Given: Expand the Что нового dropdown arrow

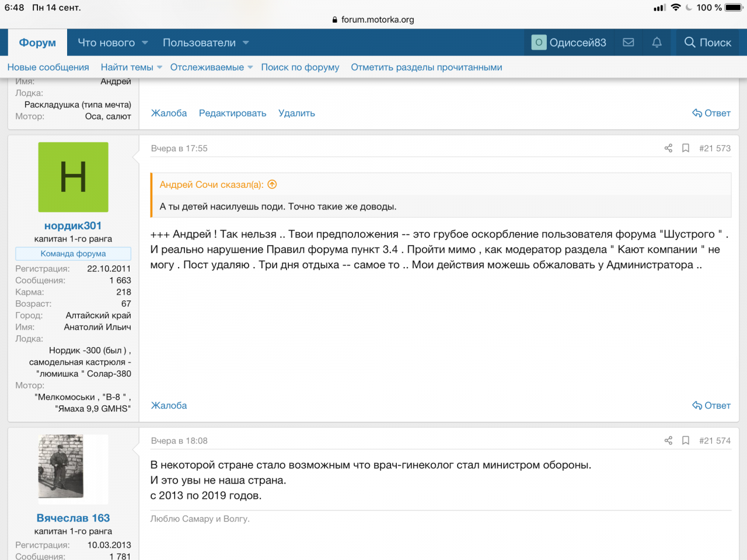Looking at the screenshot, I should (145, 43).
